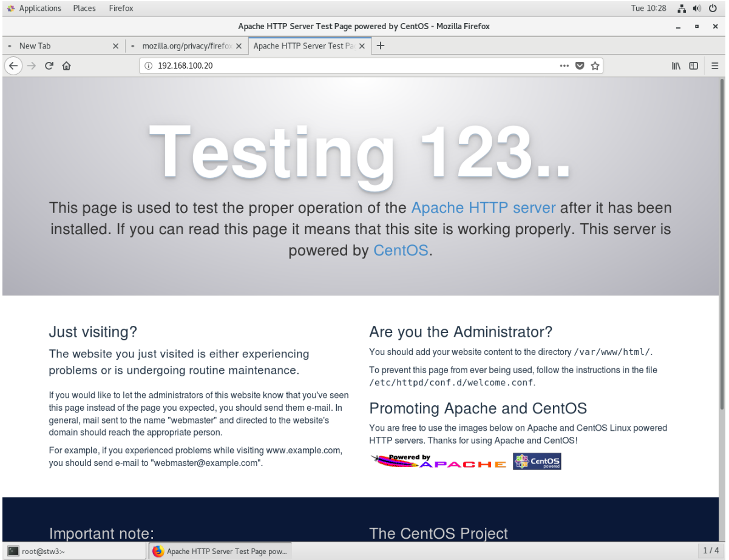Toggle the Firefox sidebar
This screenshot has width=729, height=560.
(x=693, y=66)
